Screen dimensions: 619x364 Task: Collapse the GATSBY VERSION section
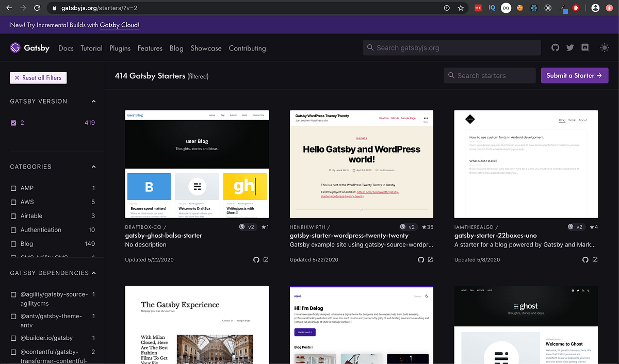click(x=93, y=101)
